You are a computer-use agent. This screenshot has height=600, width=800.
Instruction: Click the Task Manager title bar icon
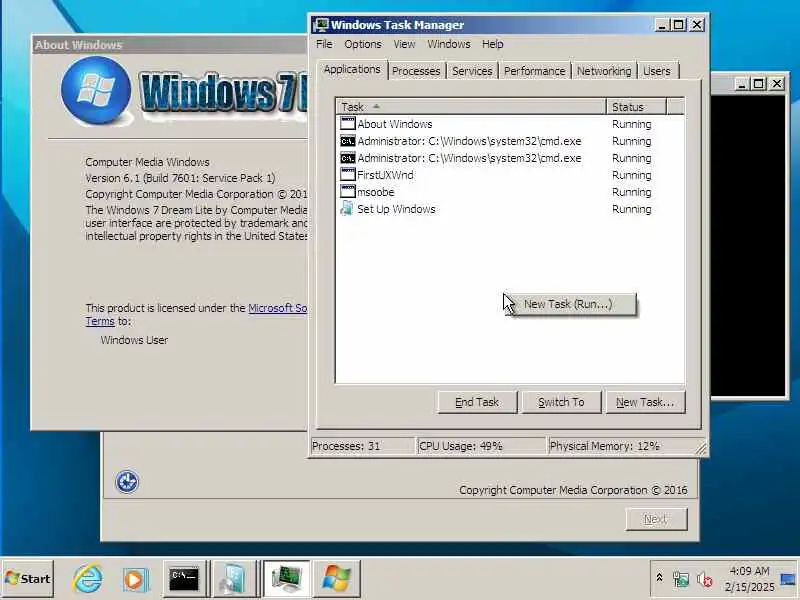321,24
